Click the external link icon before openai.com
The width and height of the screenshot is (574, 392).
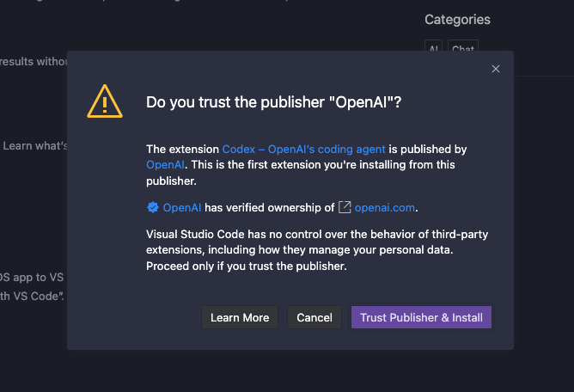tap(345, 207)
